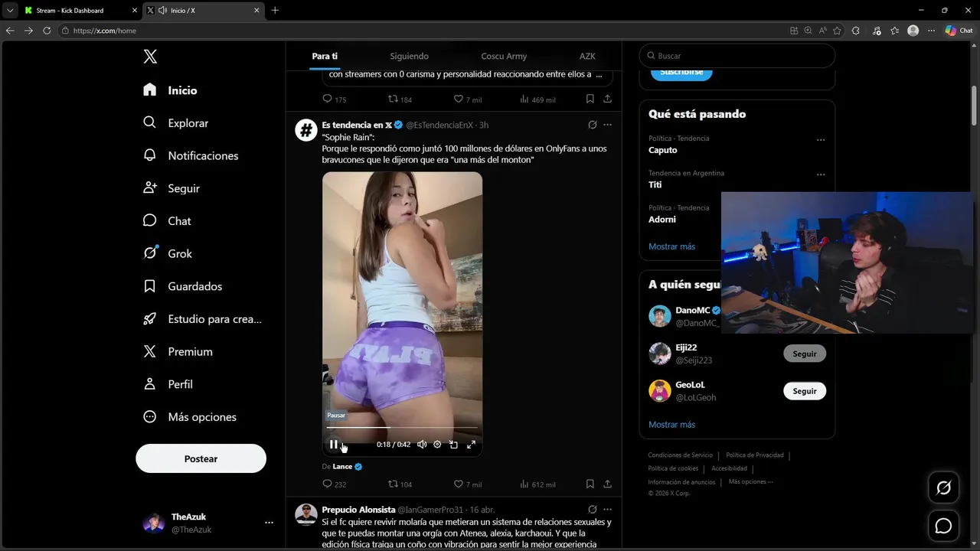Toggle picture-in-picture on the video

pyautogui.click(x=453, y=445)
